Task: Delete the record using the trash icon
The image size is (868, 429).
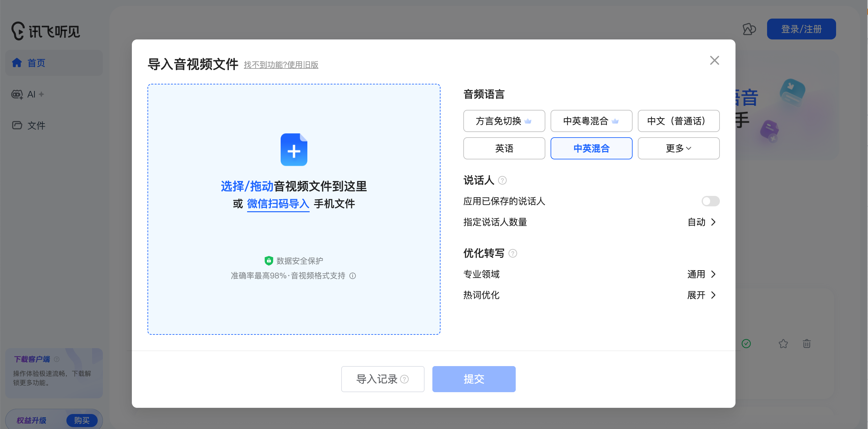Action: (x=807, y=344)
